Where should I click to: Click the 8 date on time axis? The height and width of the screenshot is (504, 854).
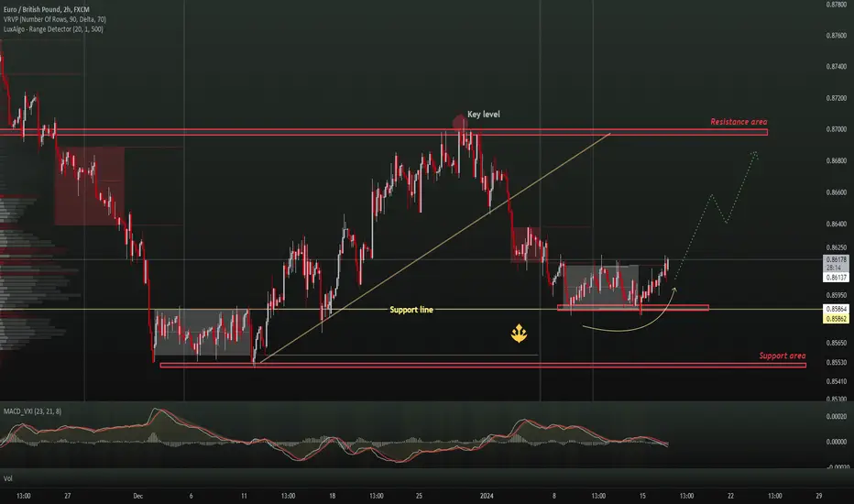[x=553, y=496]
